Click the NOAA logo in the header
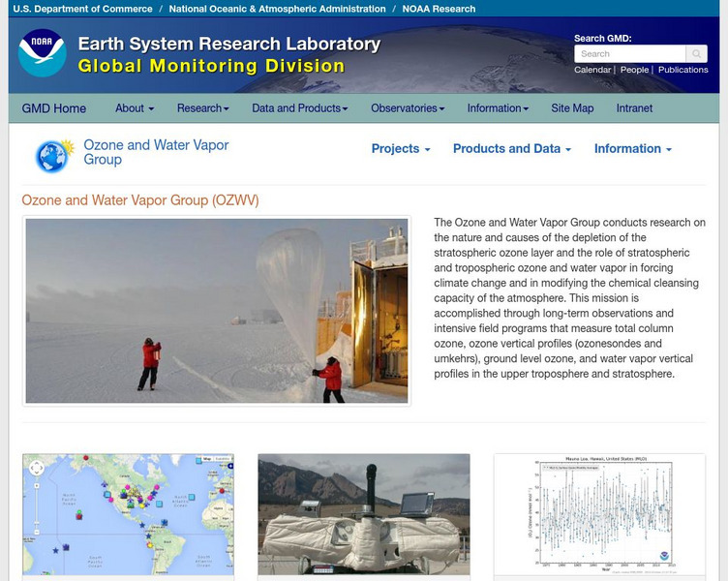 (x=42, y=53)
